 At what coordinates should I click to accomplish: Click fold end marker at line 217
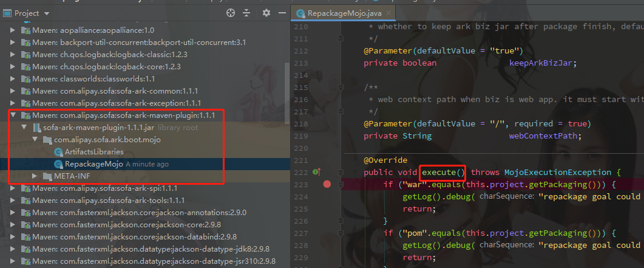coord(341,111)
